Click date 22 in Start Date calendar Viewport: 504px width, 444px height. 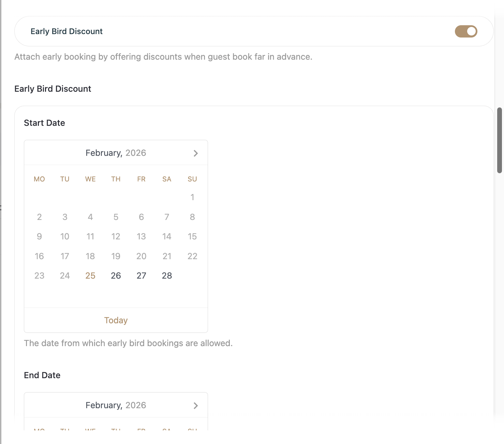click(192, 256)
